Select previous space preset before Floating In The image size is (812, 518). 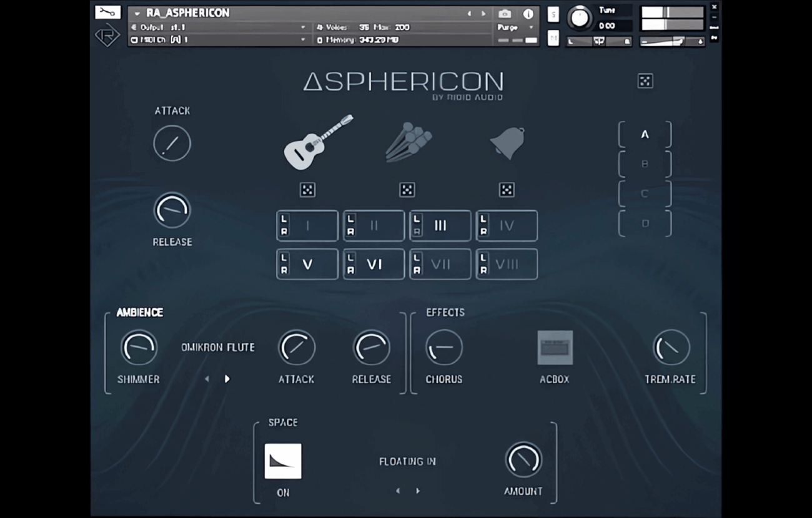point(397,491)
